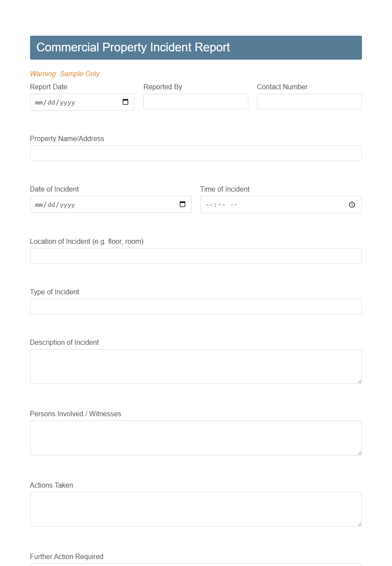Click the Actions Taken label
392x566 pixels.
(x=51, y=485)
